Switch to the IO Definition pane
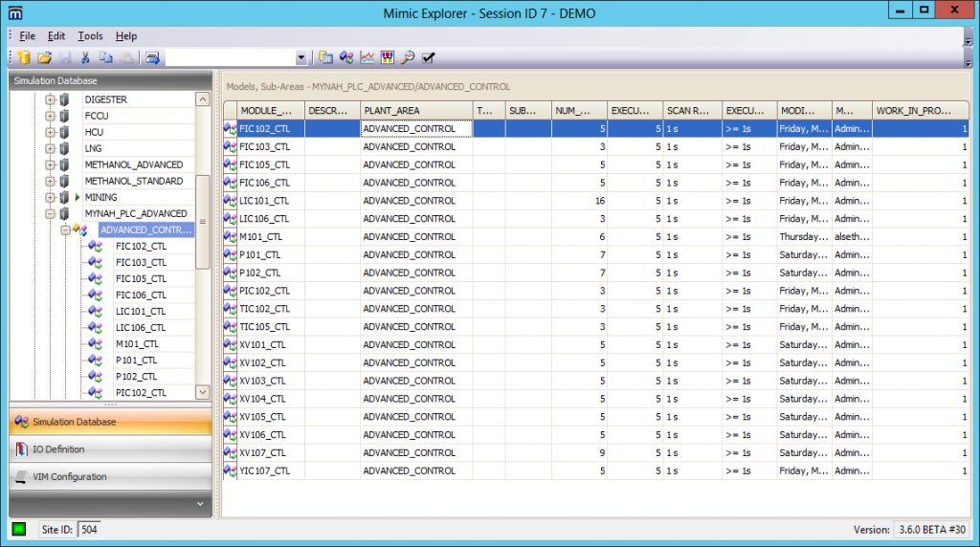Viewport: 980px width, 547px height. point(111,449)
